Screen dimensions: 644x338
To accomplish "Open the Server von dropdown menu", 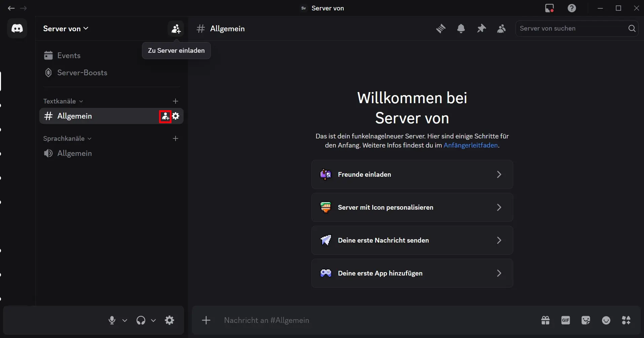I will [x=65, y=29].
